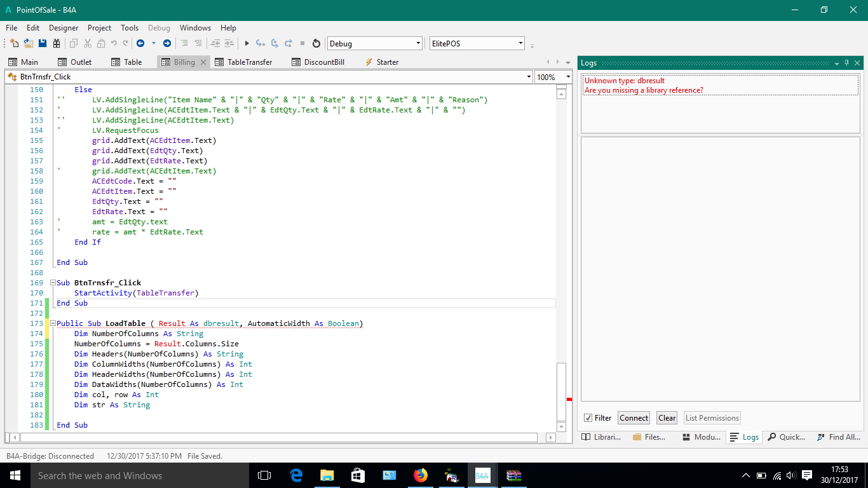
Task: Expand the ElitePOS dropdown
Action: [520, 43]
